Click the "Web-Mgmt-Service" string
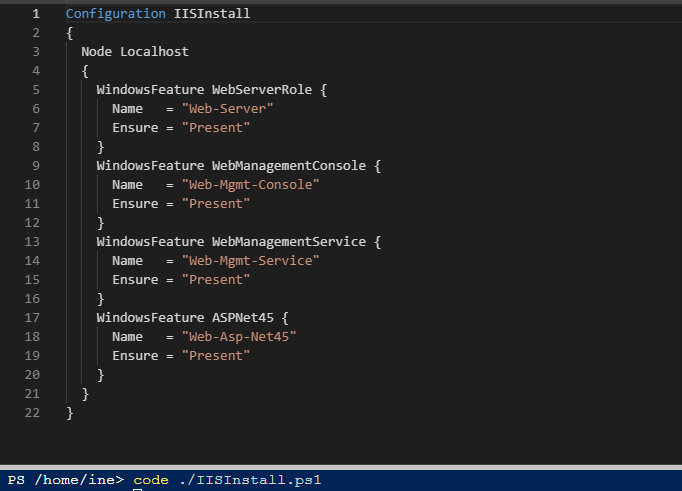 (x=250, y=261)
